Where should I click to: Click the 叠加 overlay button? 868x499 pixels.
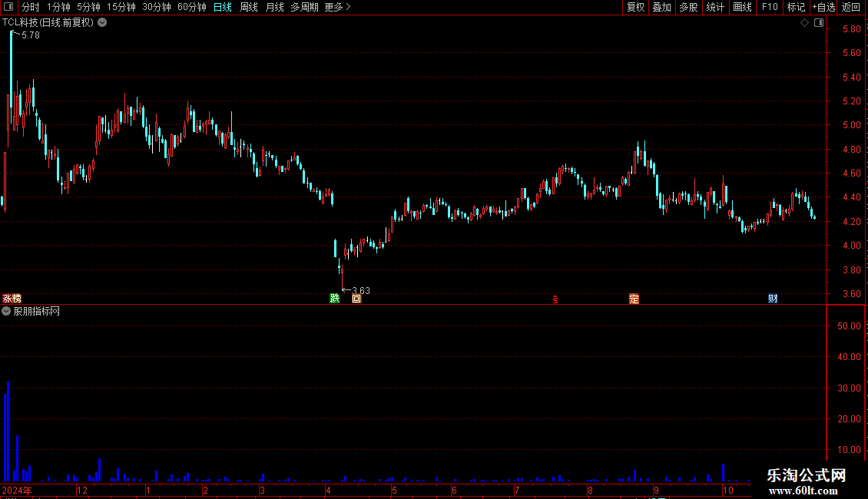click(x=661, y=7)
